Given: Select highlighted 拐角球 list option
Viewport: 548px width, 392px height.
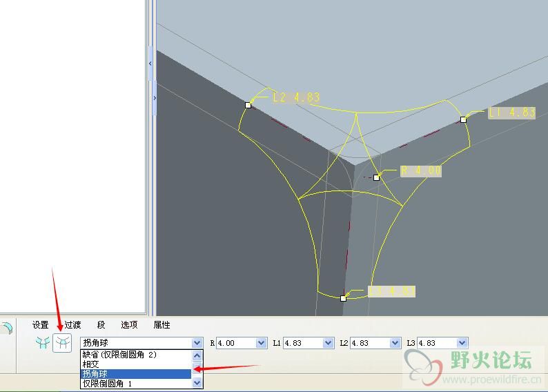Looking at the screenshot, I should [x=136, y=374].
